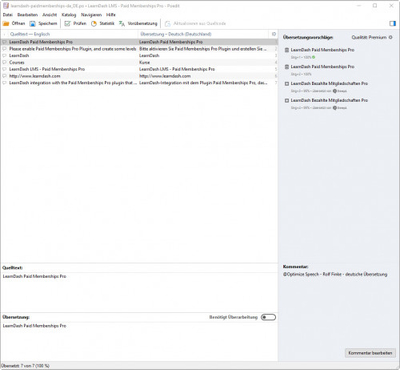Open the Hilfe menu

click(111, 15)
